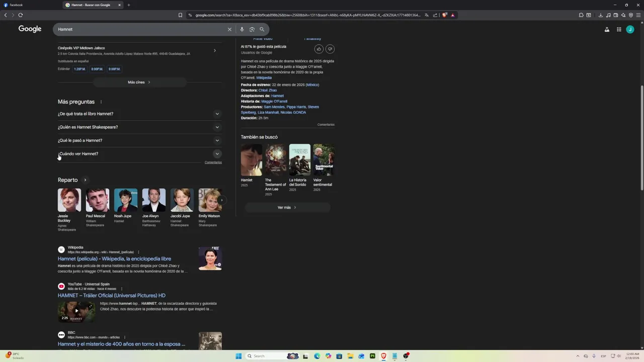Play the HAMNET trailer video thumbnail
Image resolution: width=644 pixels, height=362 pixels.
(76, 311)
